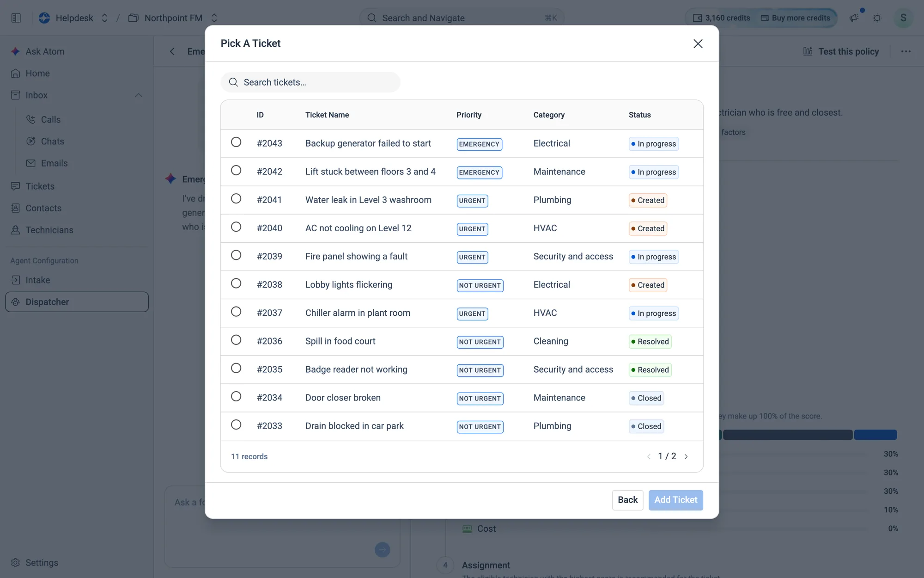Sort by Priority column header
924x578 pixels.
[468, 115]
